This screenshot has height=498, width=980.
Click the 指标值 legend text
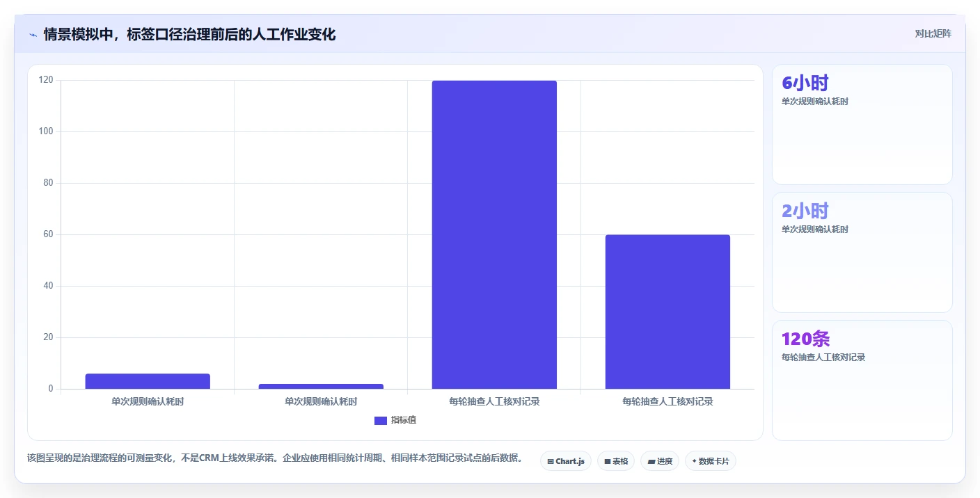pyautogui.click(x=404, y=420)
